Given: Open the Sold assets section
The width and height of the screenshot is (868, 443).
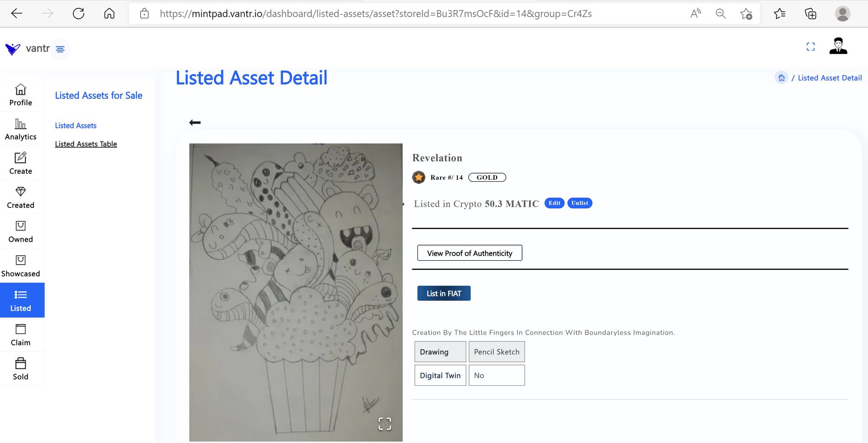Looking at the screenshot, I should coord(21,369).
